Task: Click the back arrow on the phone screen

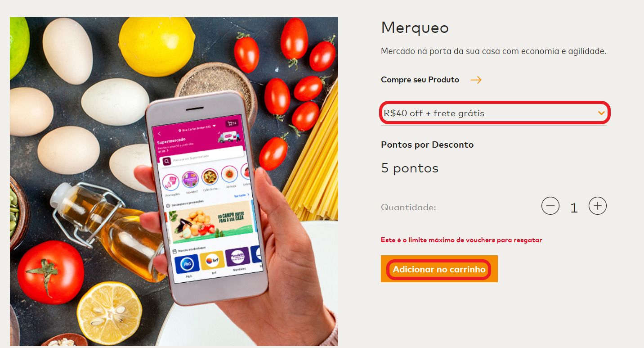Action: (x=159, y=134)
